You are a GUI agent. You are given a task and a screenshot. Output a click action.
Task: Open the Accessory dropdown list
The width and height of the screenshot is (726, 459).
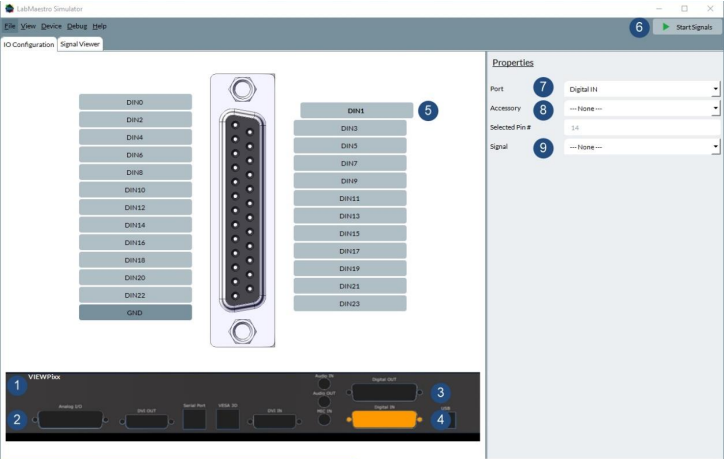tap(641, 108)
